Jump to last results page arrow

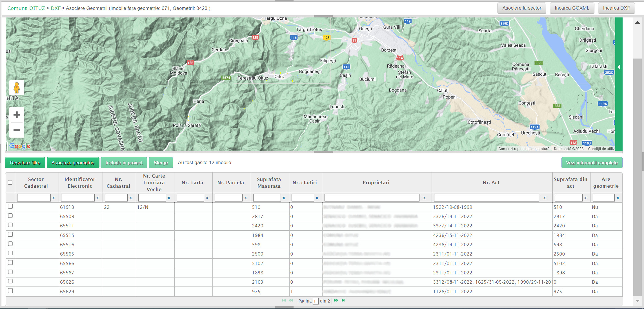tap(343, 301)
